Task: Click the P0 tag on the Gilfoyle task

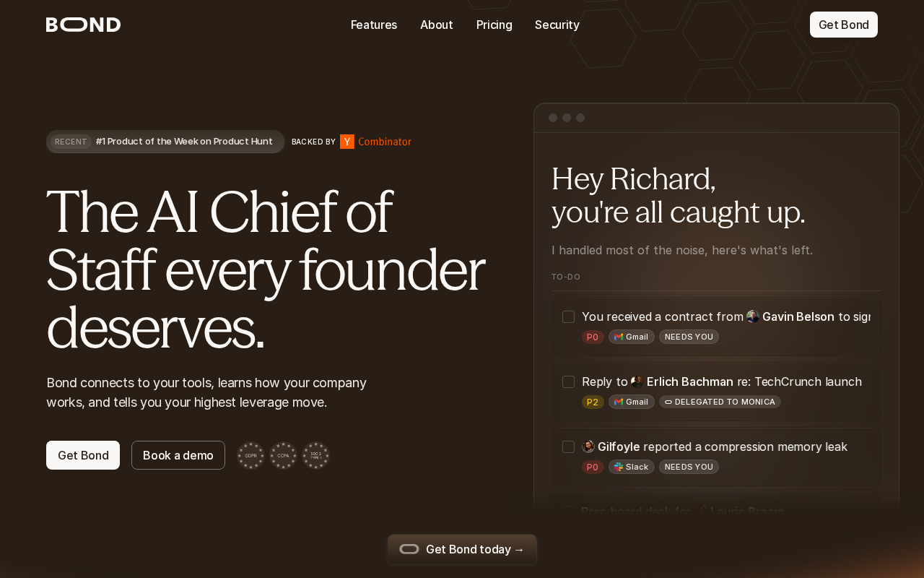Action: click(593, 467)
